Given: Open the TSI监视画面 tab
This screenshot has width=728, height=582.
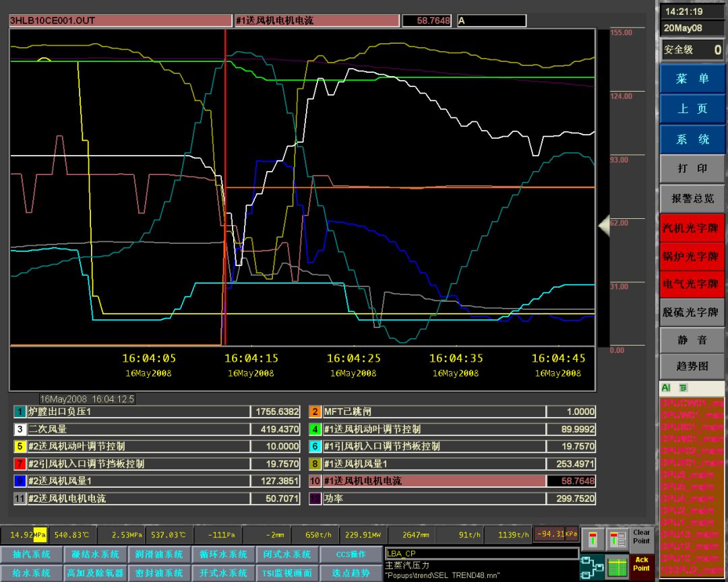Looking at the screenshot, I should pos(287,573).
